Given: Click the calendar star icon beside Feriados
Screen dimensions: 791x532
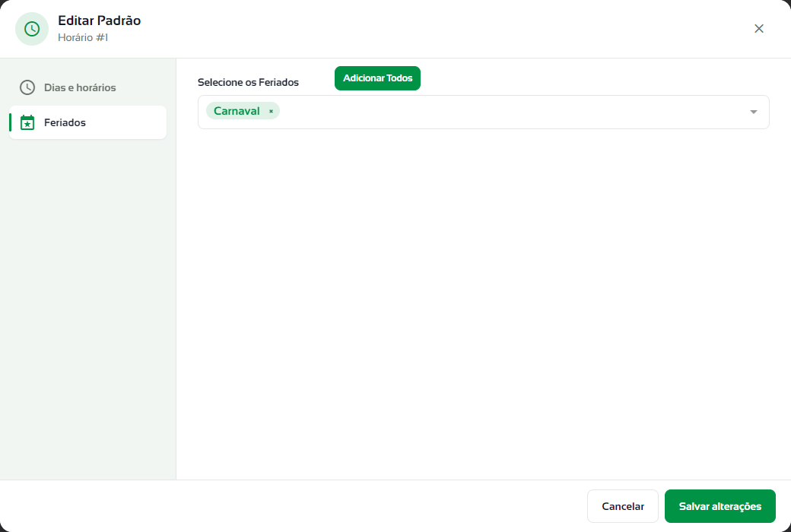Looking at the screenshot, I should click(x=27, y=122).
